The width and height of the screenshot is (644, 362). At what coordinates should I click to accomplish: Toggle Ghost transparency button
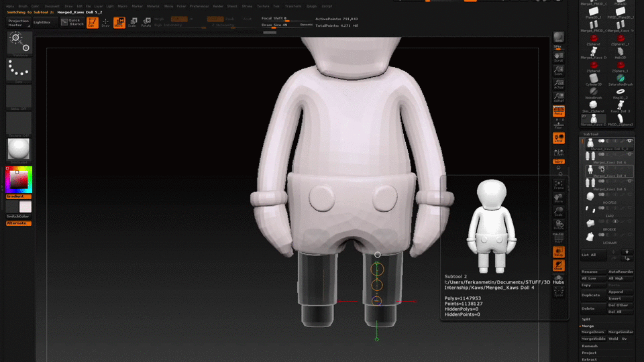[559, 265]
